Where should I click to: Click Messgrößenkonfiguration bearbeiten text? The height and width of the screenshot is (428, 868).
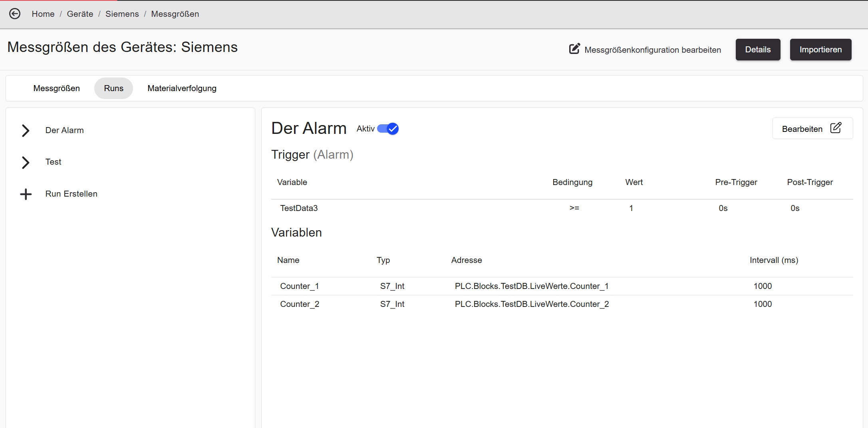[x=653, y=50]
